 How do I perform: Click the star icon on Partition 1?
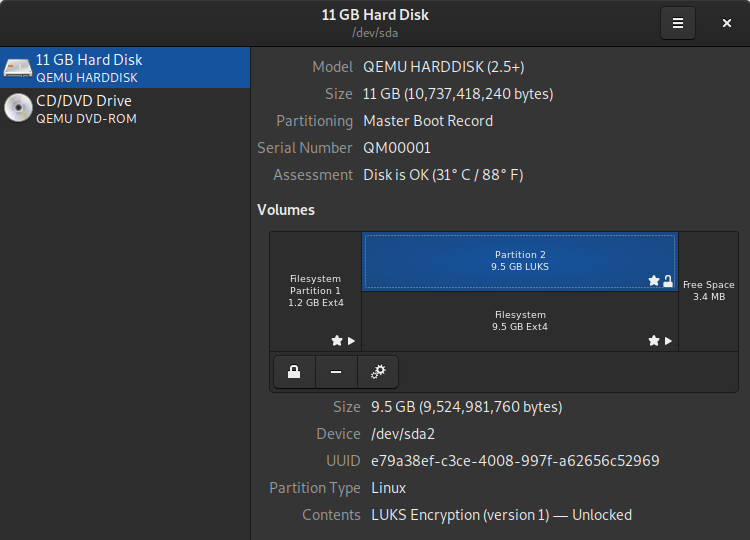tap(337, 341)
